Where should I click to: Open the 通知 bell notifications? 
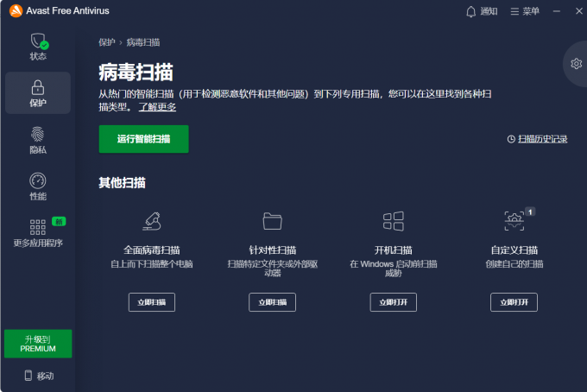coord(482,11)
